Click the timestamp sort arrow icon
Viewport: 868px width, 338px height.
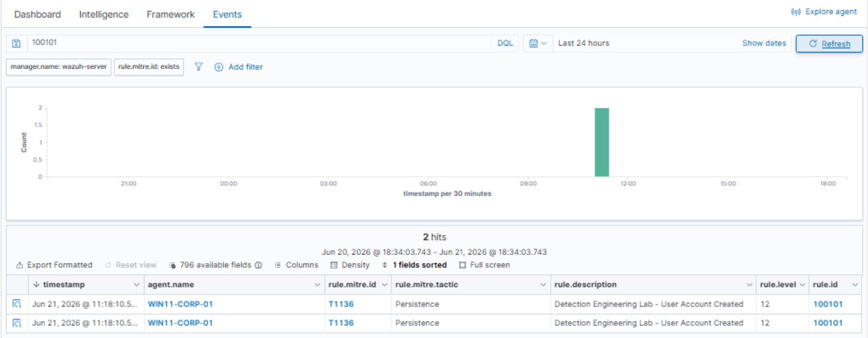click(x=36, y=285)
